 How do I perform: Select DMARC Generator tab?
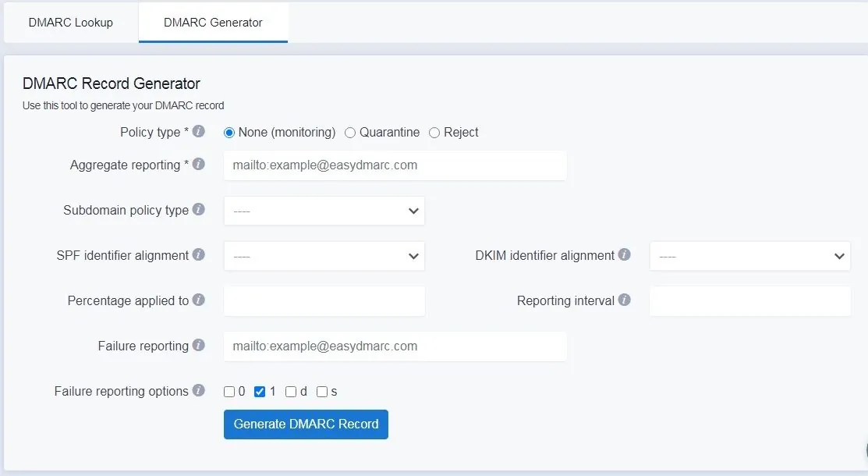(213, 22)
